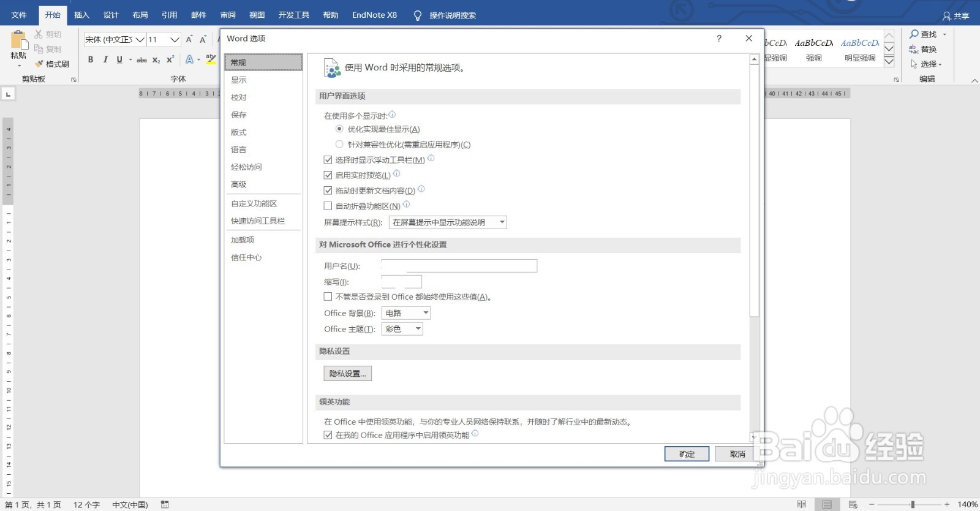980x511 pixels.
Task: Click the Cut scissors icon
Action: (x=39, y=34)
